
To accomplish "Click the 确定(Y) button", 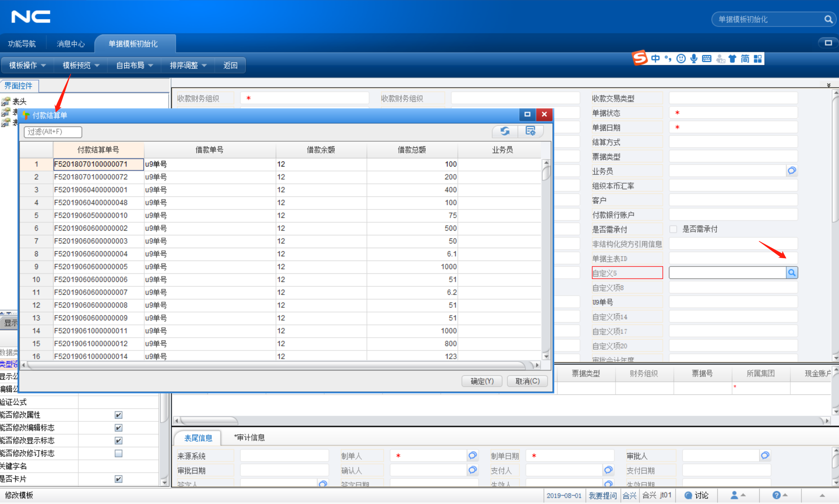I will pos(481,381).
